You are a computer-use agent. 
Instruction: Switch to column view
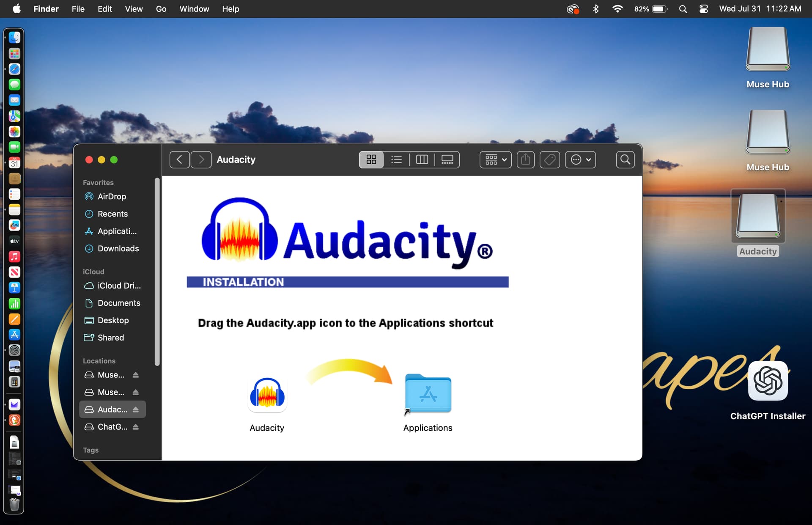(422, 159)
